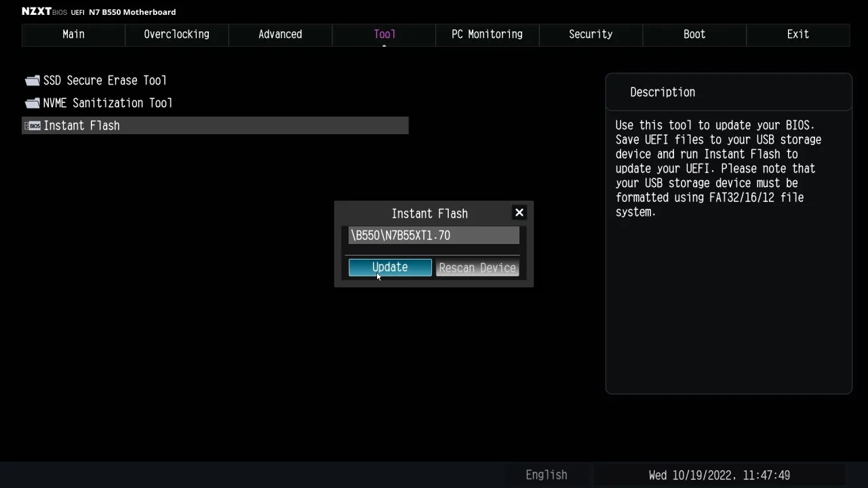The width and height of the screenshot is (868, 488).
Task: Select the N7B55XT1.70 firmware file entry
Action: click(x=433, y=235)
